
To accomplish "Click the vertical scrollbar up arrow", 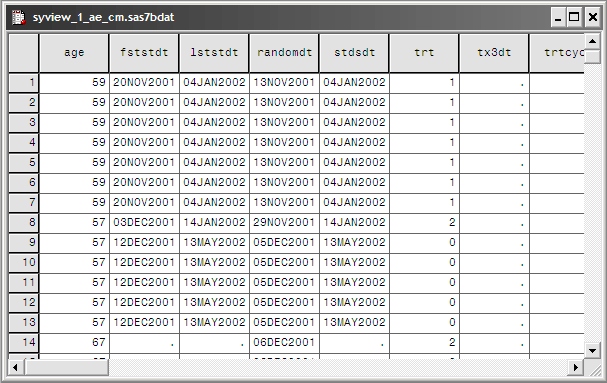I will tap(592, 41).
